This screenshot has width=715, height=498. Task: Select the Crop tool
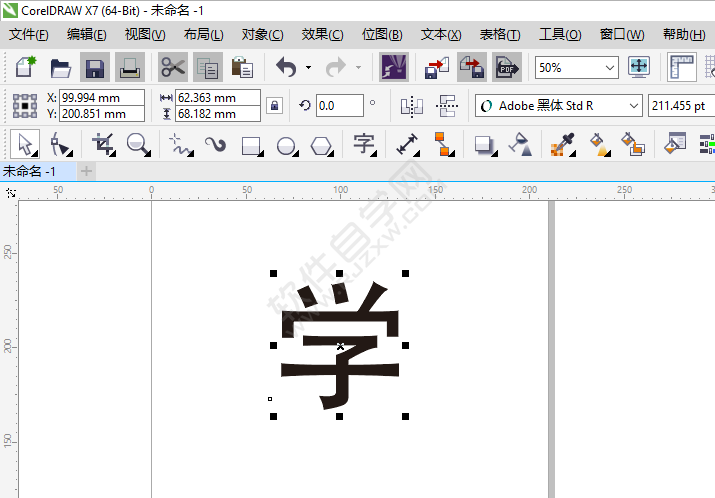104,144
